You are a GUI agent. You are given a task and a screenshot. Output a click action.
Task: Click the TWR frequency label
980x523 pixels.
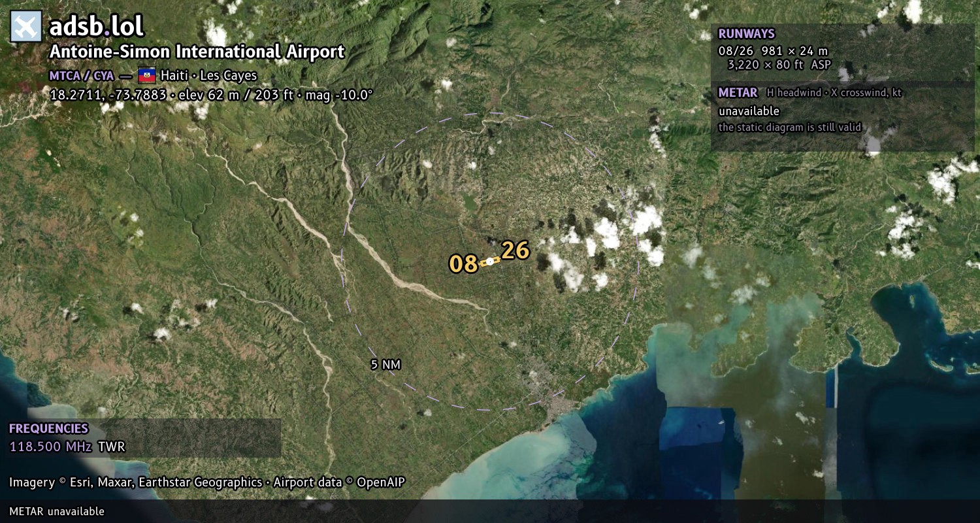[111, 447]
